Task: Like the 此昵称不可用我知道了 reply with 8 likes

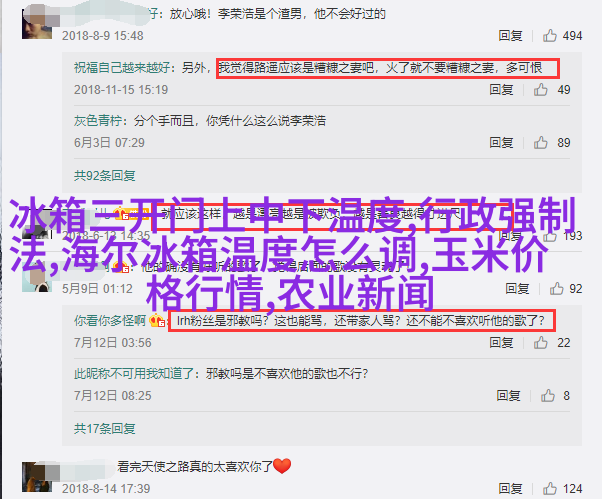Action: point(547,395)
